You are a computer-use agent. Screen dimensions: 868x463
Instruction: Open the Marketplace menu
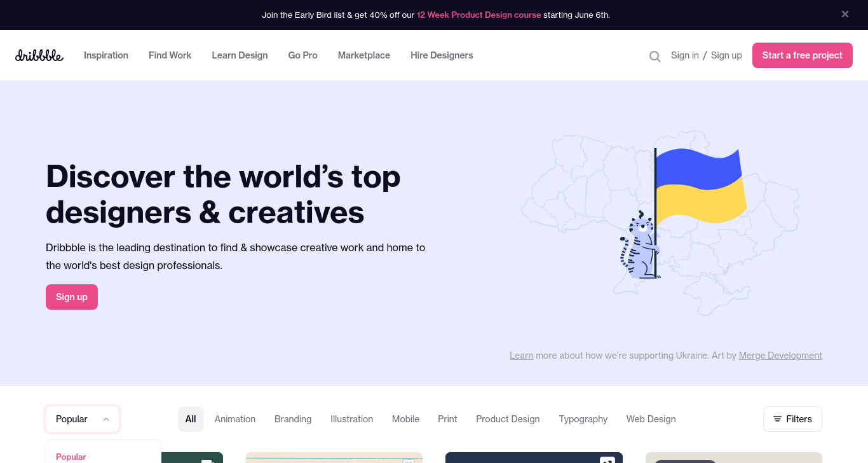(364, 55)
